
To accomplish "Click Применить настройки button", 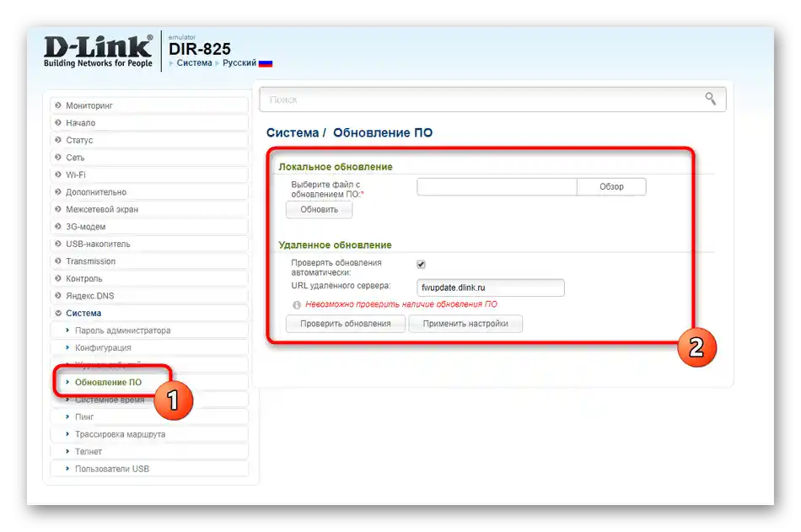I will [465, 324].
